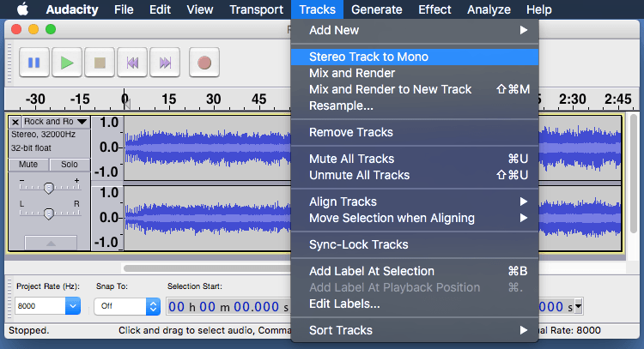Choose Mute All Tracks
This screenshot has height=349, width=644.
click(x=415, y=159)
